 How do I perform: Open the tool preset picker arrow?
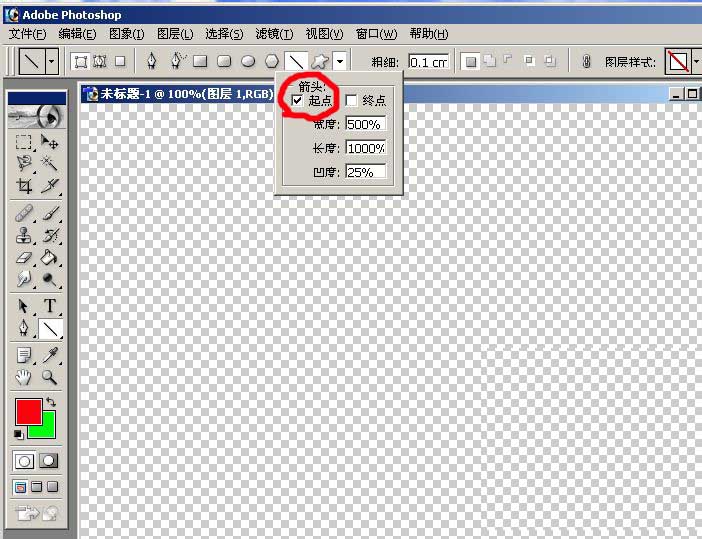[51, 60]
